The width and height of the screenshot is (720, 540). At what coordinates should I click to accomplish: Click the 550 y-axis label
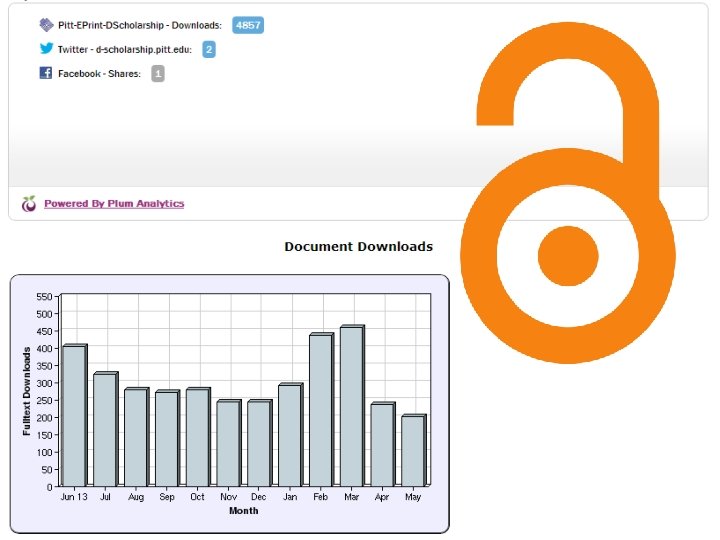pyautogui.click(x=45, y=297)
